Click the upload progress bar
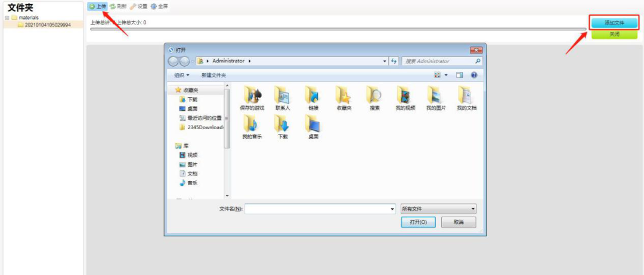Screen dimensions: 644x275 click(x=338, y=29)
